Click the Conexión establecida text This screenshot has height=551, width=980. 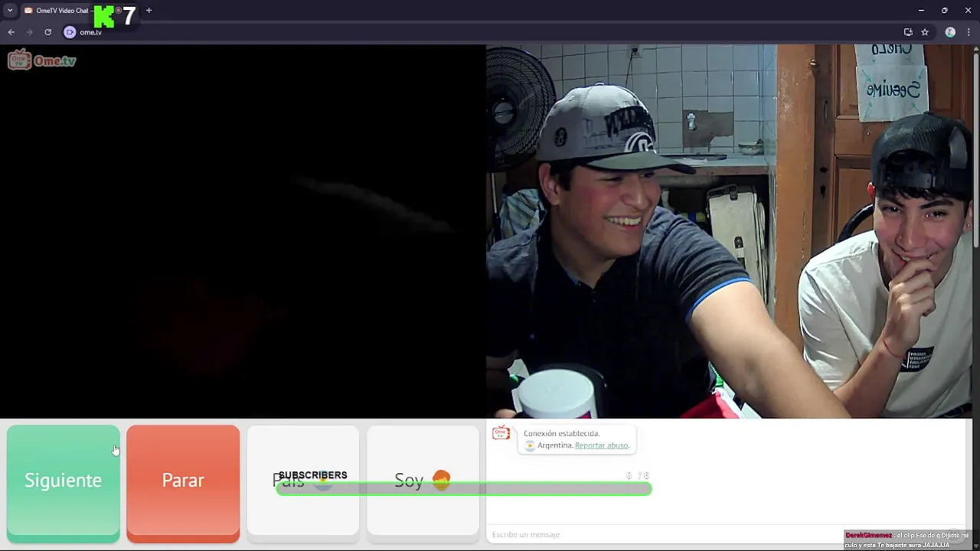point(562,433)
